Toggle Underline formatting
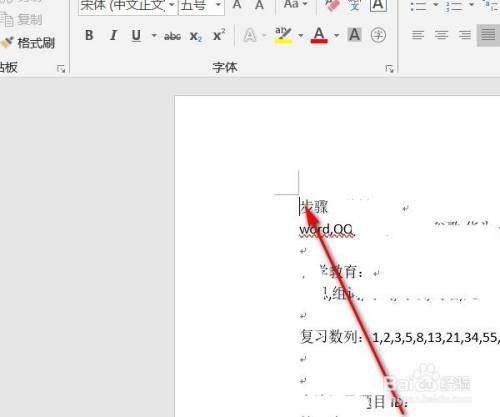This screenshot has height=417, width=500. pos(136,35)
